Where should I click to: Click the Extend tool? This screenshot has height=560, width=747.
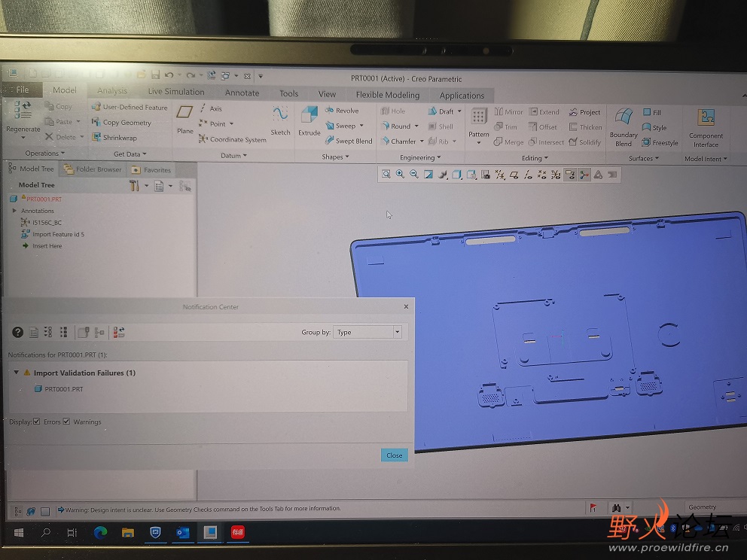(x=544, y=112)
